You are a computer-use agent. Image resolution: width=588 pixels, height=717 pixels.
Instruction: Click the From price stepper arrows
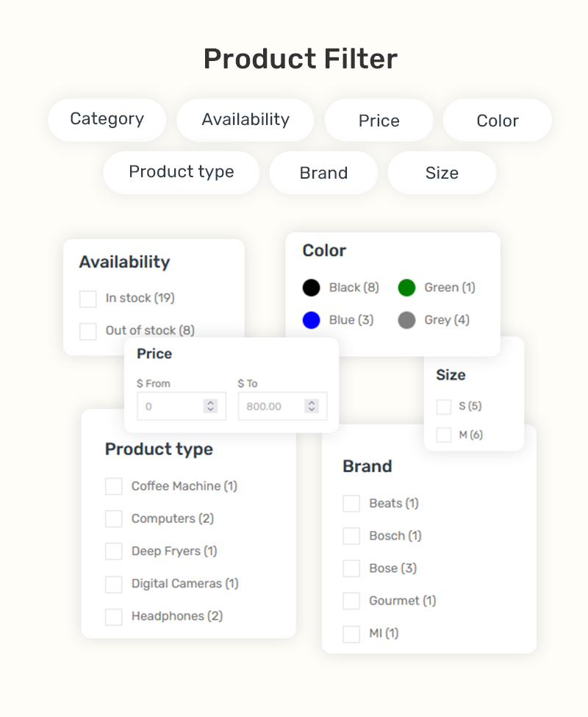click(x=211, y=406)
